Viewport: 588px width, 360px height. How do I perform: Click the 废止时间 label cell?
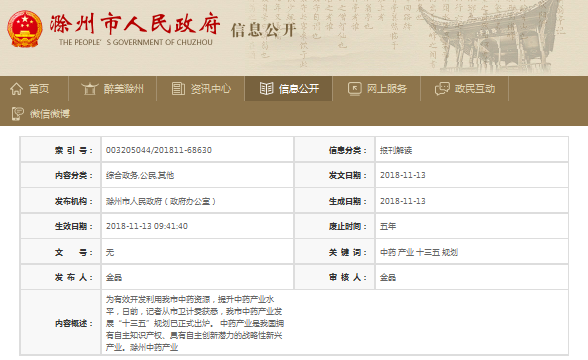click(x=334, y=226)
